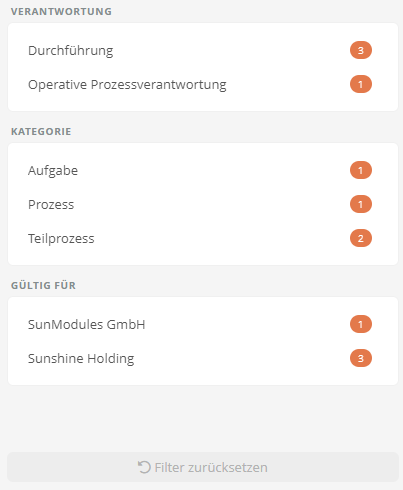Enable the Aufgabe category filter
403x490 pixels.
[203, 170]
